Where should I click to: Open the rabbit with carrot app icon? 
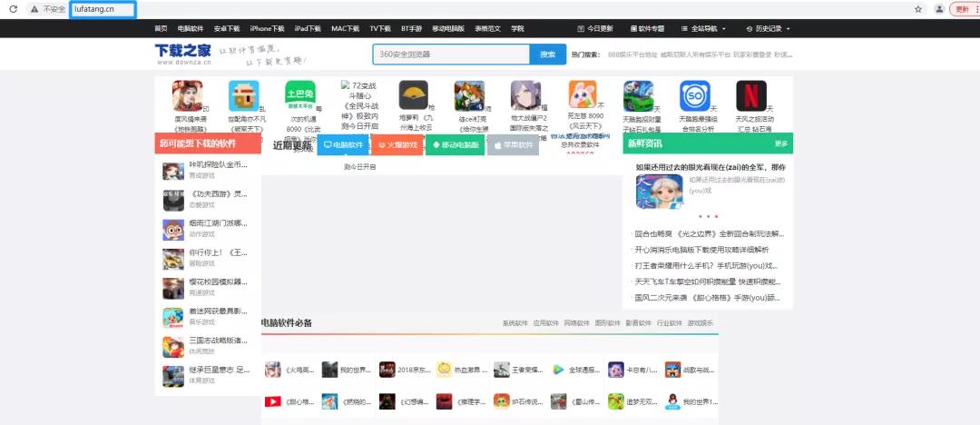pos(583,94)
